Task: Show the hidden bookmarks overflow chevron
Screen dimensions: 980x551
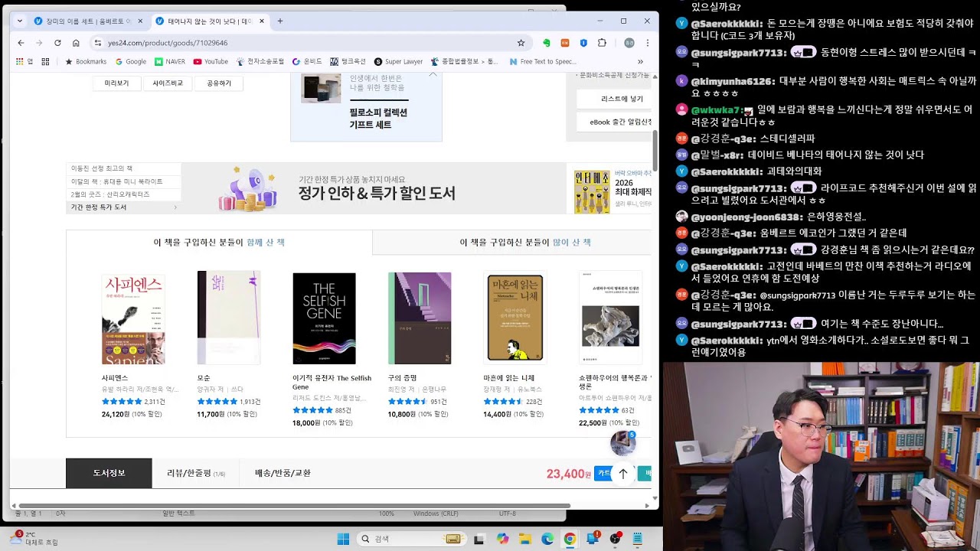Action: pos(640,61)
